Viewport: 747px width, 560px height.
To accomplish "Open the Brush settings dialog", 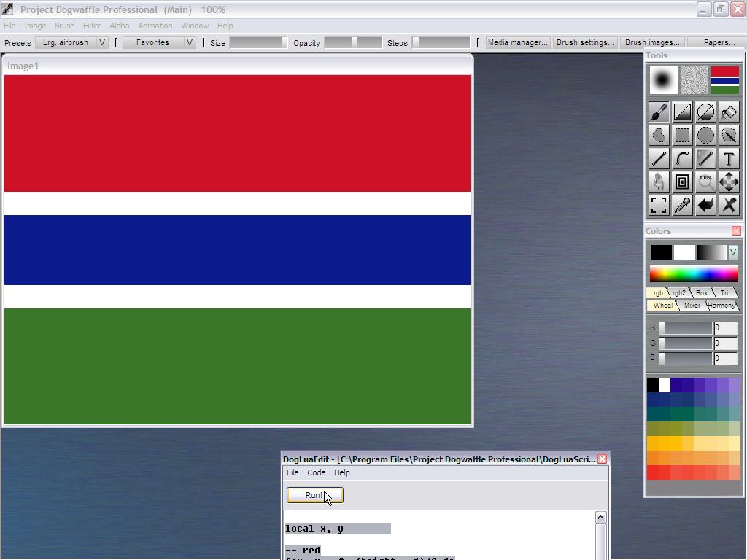I will pyautogui.click(x=584, y=42).
